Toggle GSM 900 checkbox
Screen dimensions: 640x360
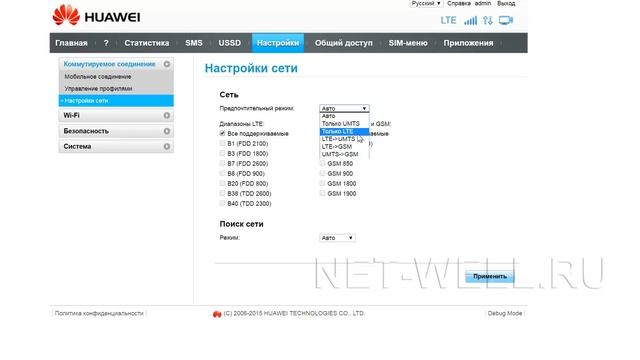pyautogui.click(x=322, y=173)
